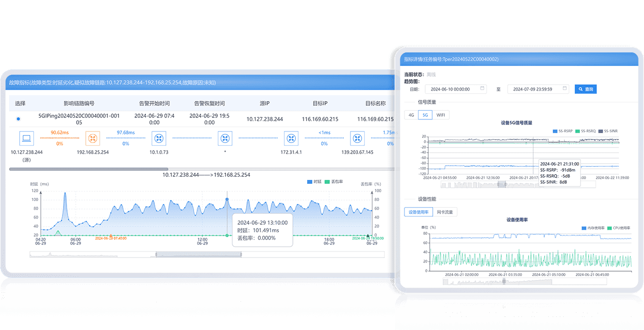Toggle the 时延 legend series in latency chart
The image size is (644, 330).
[x=314, y=181]
